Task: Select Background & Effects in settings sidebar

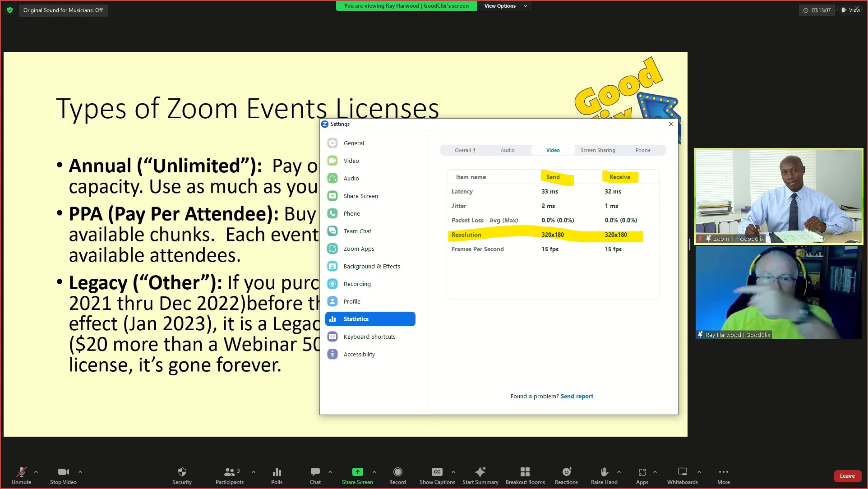Action: pos(371,266)
